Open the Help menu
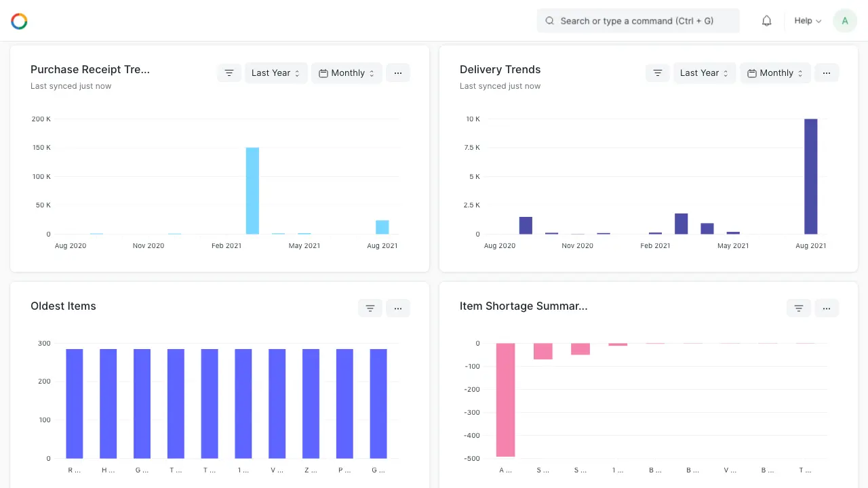This screenshot has width=868, height=488. coord(807,20)
